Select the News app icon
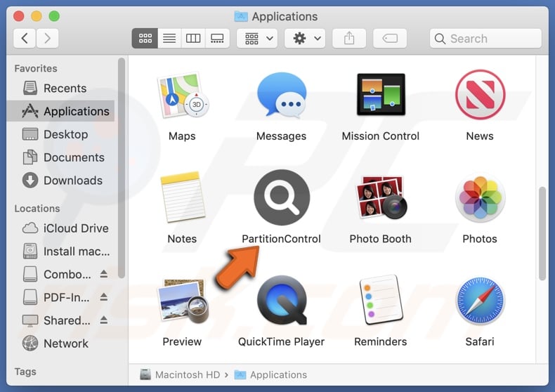Image resolution: width=555 pixels, height=392 pixels. [x=480, y=94]
